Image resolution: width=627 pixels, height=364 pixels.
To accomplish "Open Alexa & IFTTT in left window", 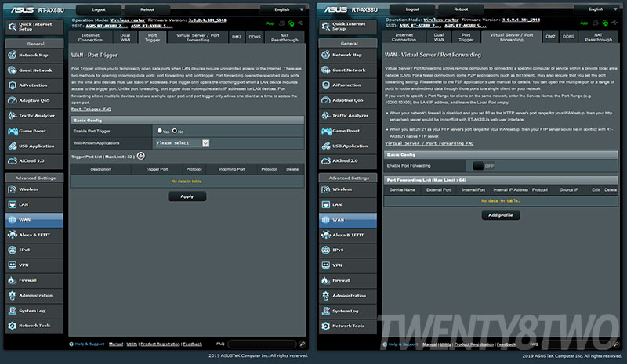I will [34, 235].
